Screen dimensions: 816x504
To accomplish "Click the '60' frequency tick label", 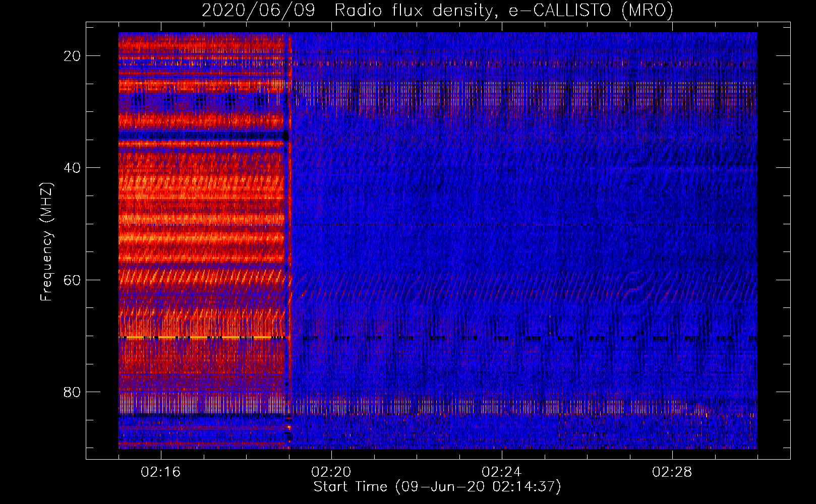I will tap(72, 280).
